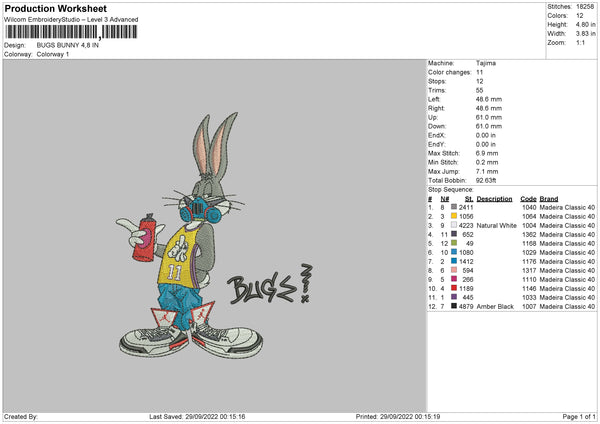The image size is (600, 424).
Task: Click the Description column header
Action: click(x=494, y=199)
